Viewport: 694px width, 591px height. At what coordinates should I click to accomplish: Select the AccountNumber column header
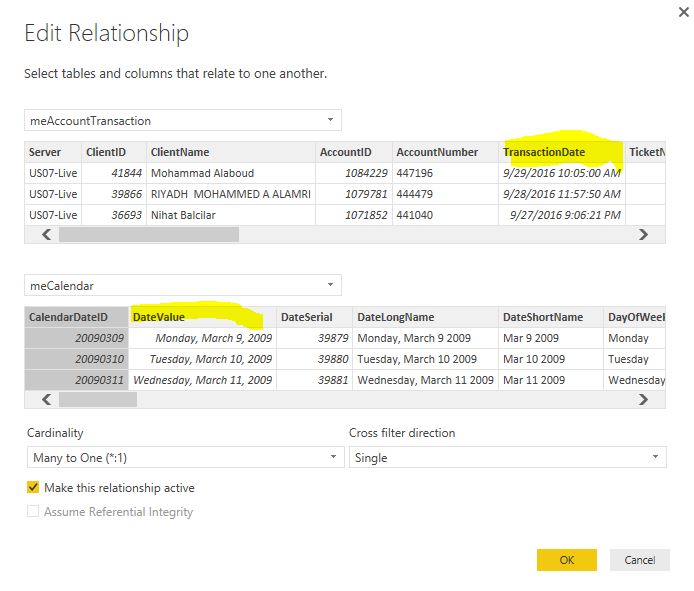(445, 152)
